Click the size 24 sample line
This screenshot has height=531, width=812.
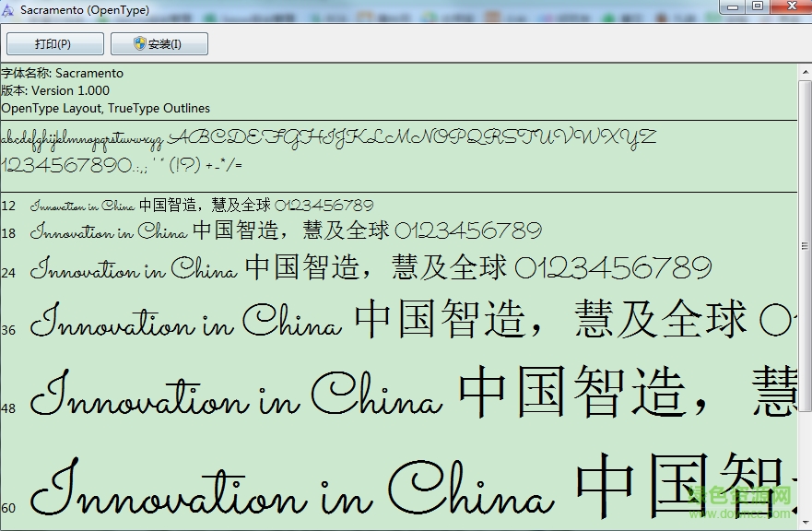point(371,268)
